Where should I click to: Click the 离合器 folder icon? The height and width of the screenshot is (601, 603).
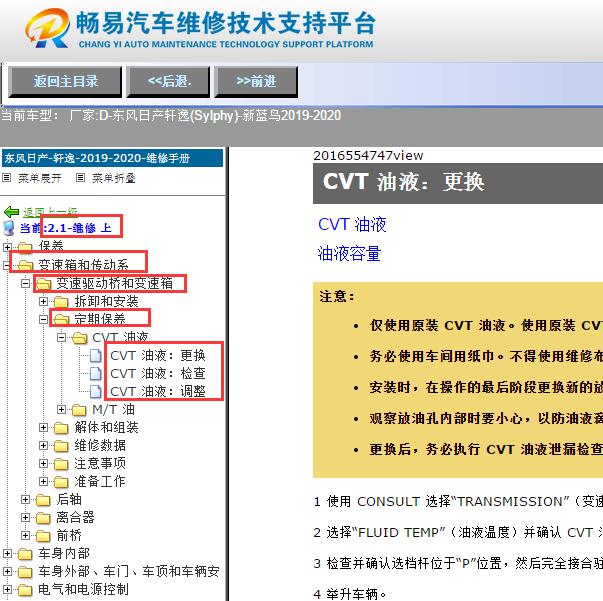pos(43,518)
